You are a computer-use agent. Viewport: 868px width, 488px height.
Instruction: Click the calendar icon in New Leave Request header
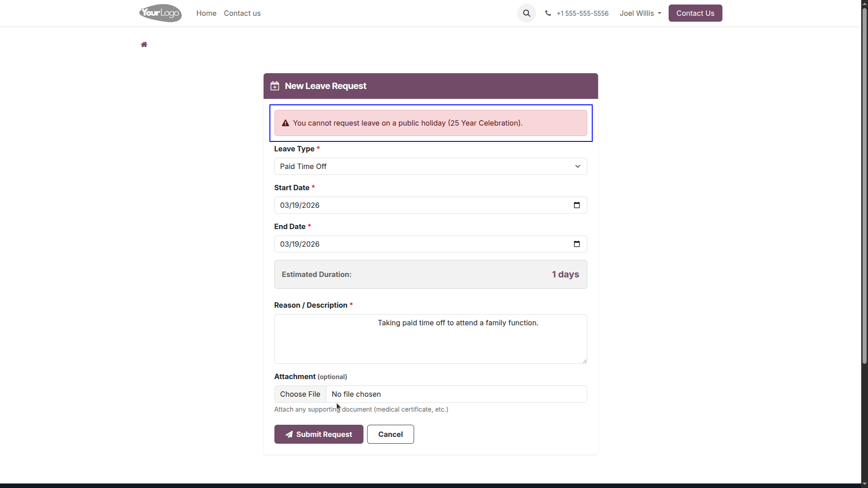(275, 86)
